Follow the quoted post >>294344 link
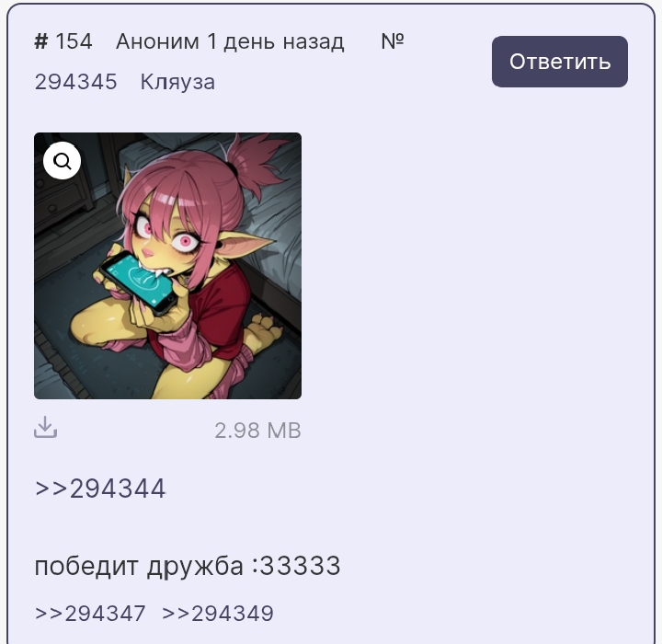Image resolution: width=662 pixels, height=644 pixels. 100,489
